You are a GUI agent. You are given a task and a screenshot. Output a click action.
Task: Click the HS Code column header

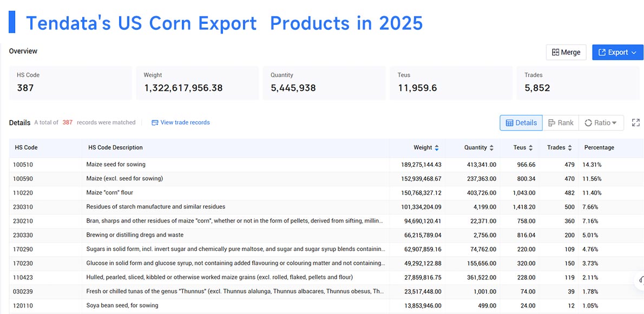[x=26, y=148]
